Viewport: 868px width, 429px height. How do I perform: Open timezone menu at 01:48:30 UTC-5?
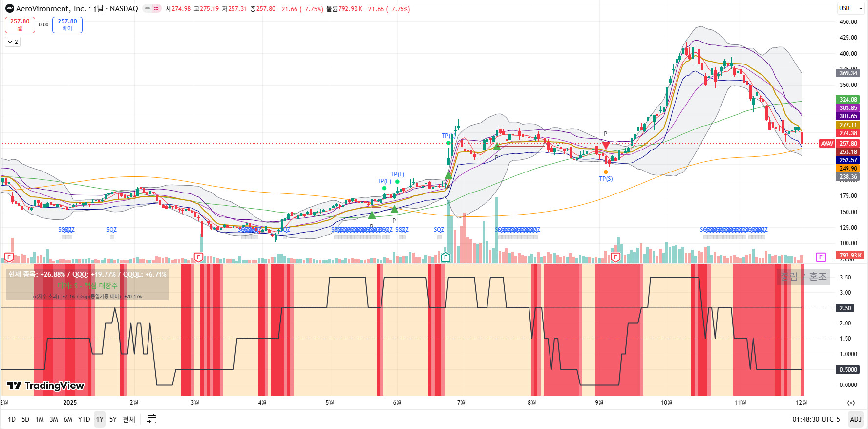816,419
